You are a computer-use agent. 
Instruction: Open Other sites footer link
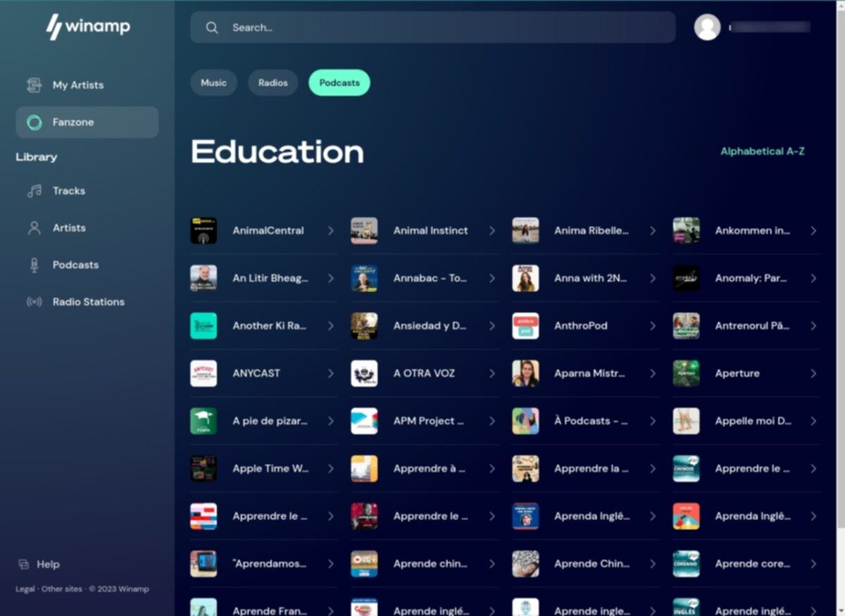pos(62,589)
